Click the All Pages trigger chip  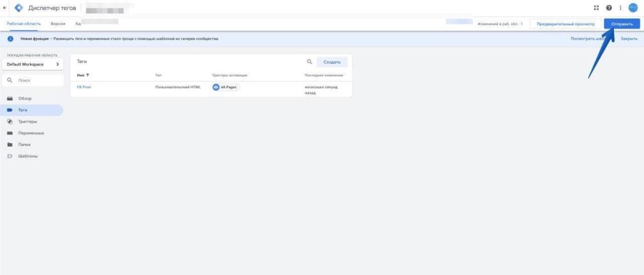pos(226,87)
